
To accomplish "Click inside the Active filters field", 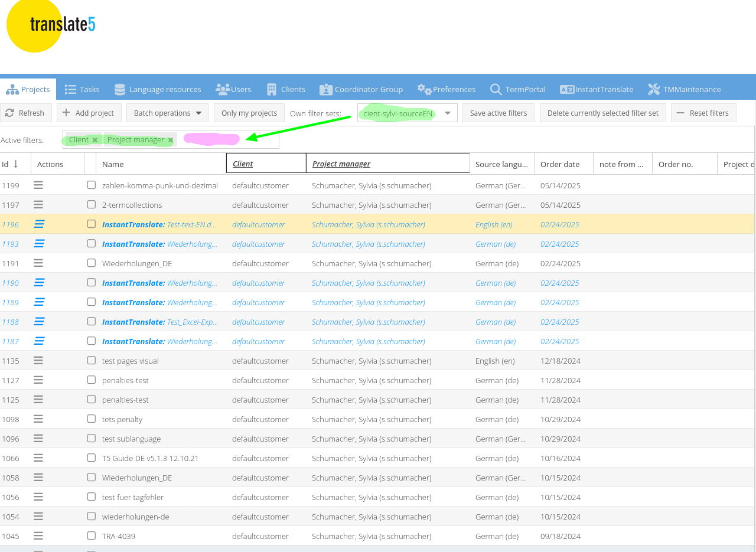I will 260,140.
